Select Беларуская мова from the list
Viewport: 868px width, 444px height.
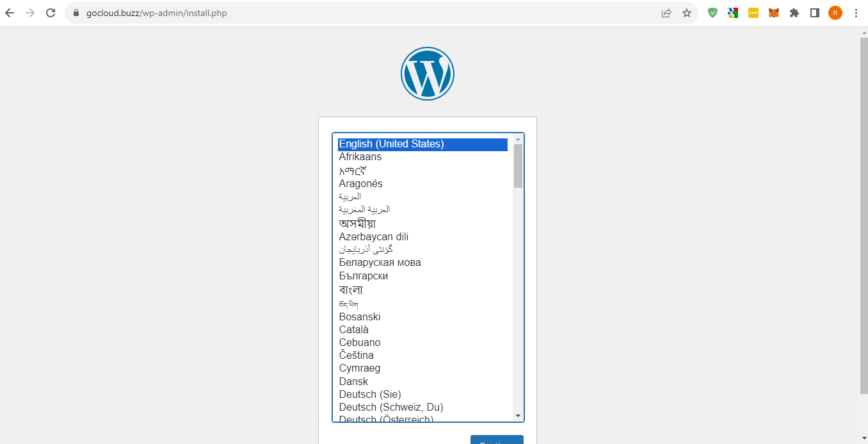pos(422,263)
